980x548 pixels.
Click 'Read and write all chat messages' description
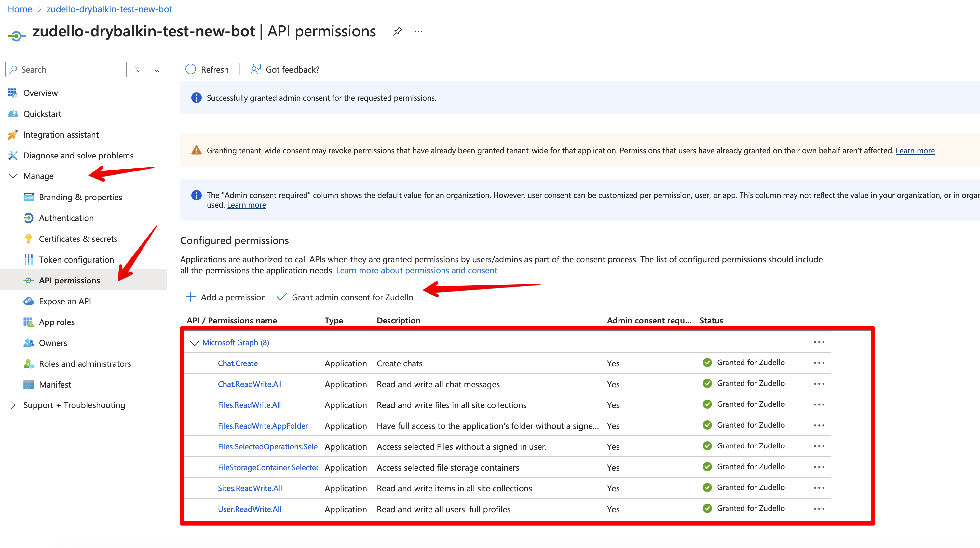438,384
